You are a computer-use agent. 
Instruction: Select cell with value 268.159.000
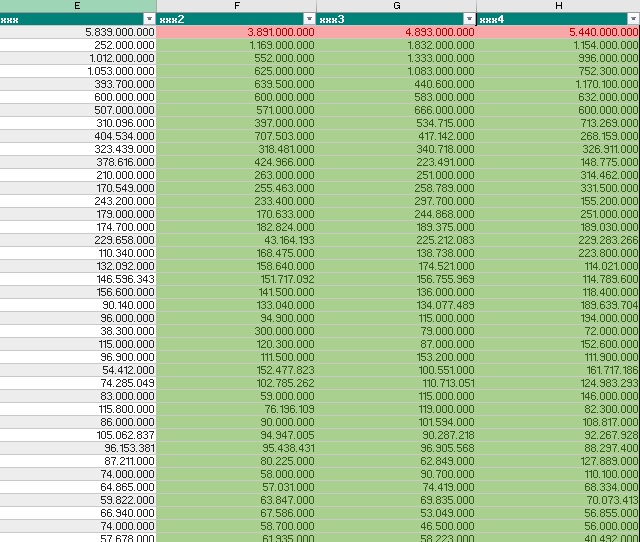click(x=558, y=136)
